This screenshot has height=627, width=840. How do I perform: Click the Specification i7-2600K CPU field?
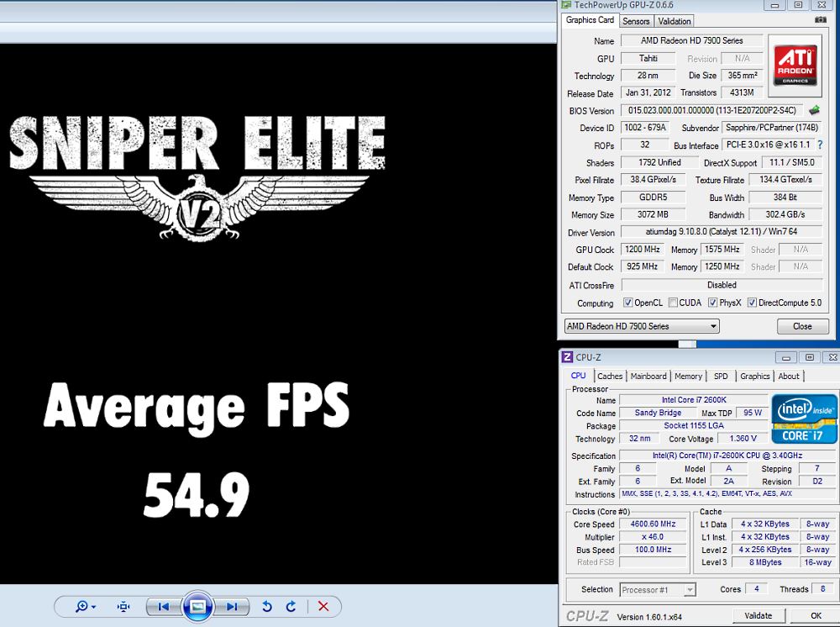[728, 456]
